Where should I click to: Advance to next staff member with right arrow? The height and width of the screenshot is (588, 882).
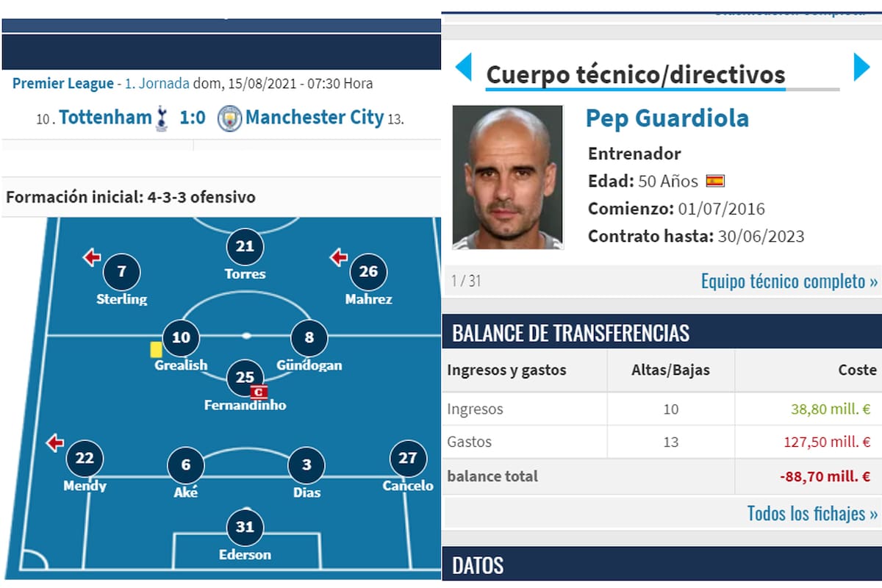862,67
